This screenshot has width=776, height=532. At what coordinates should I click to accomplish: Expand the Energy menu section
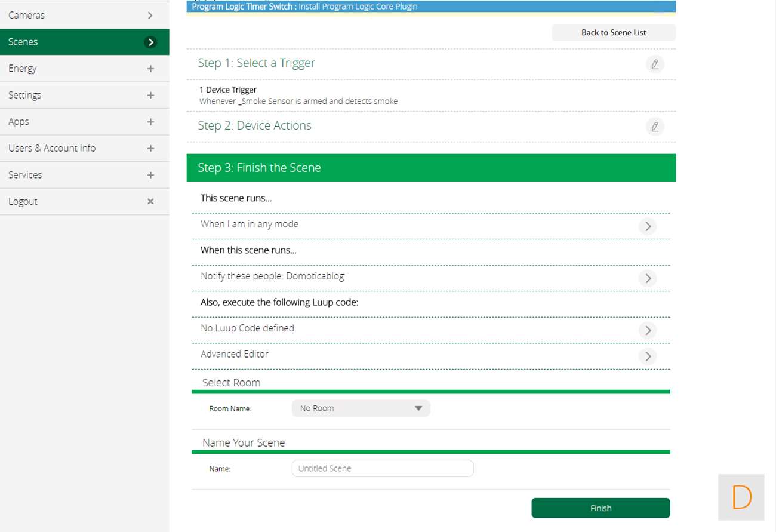150,69
